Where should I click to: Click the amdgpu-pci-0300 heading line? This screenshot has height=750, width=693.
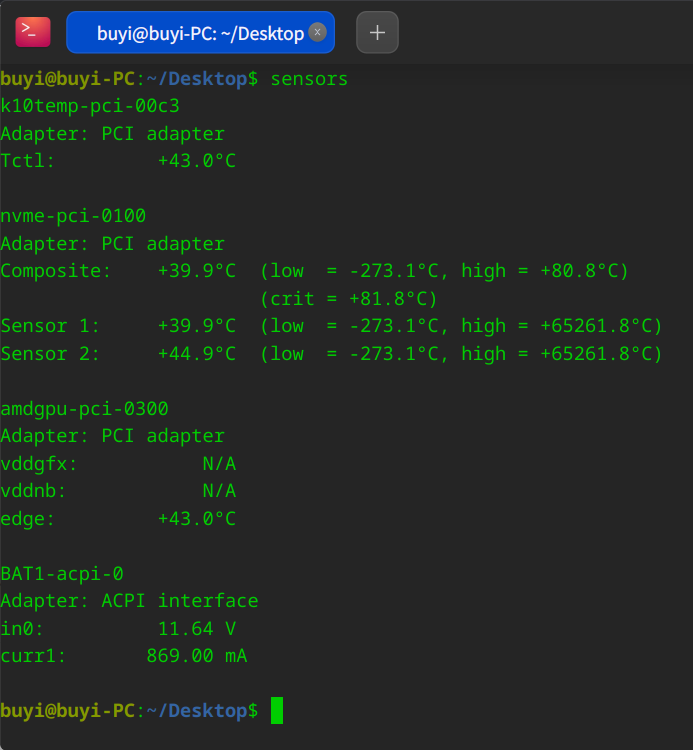pos(84,409)
